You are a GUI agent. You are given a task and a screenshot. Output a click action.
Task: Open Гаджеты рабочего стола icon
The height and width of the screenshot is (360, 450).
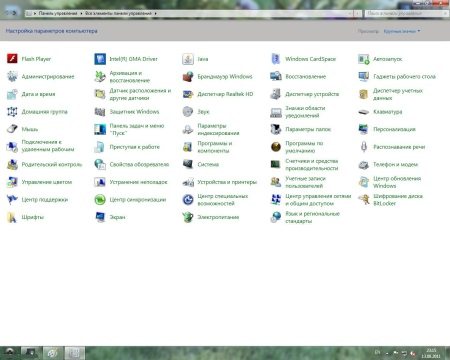364,76
